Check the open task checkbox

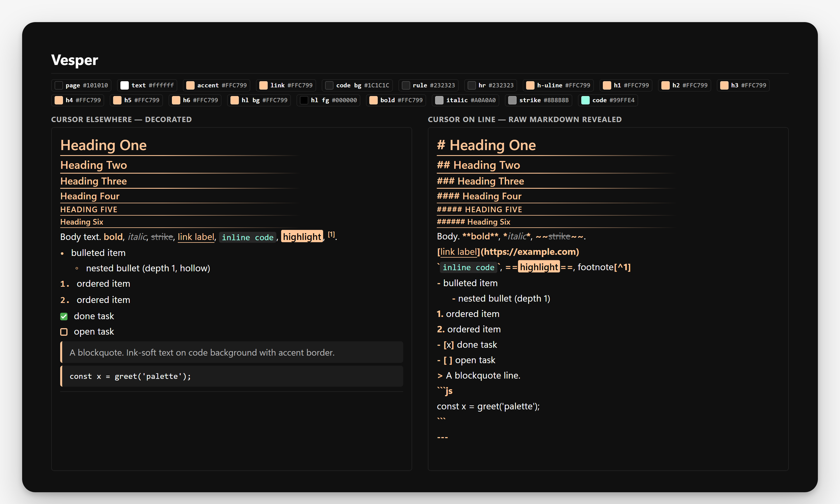[64, 332]
